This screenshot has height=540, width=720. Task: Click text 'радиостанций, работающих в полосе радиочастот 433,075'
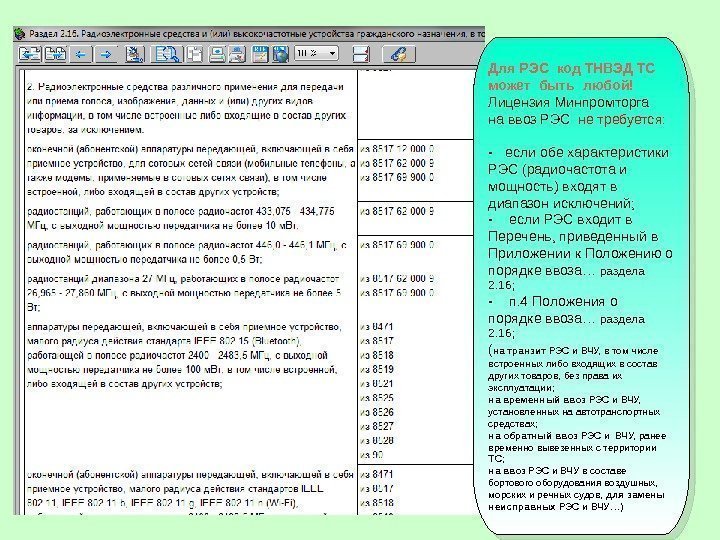point(158,212)
